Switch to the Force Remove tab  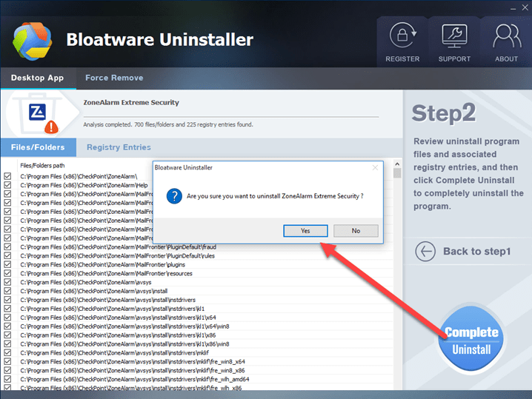[114, 78]
